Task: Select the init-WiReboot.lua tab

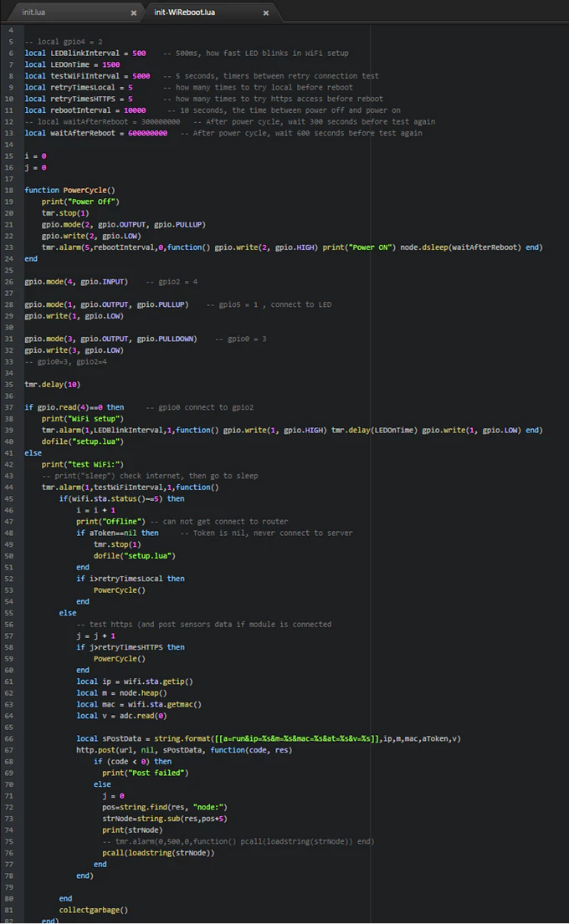Action: (x=184, y=13)
